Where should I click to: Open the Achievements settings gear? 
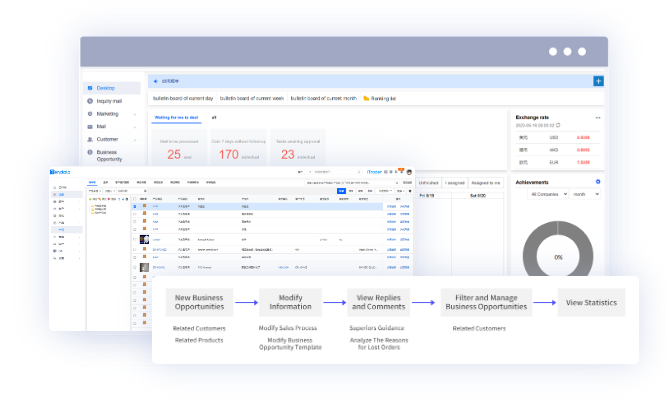[598, 182]
